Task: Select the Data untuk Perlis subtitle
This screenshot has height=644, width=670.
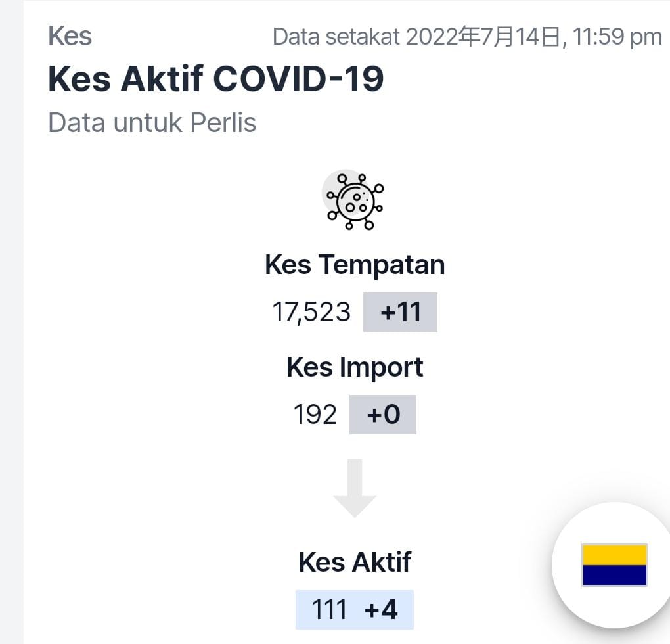Action: 152,123
